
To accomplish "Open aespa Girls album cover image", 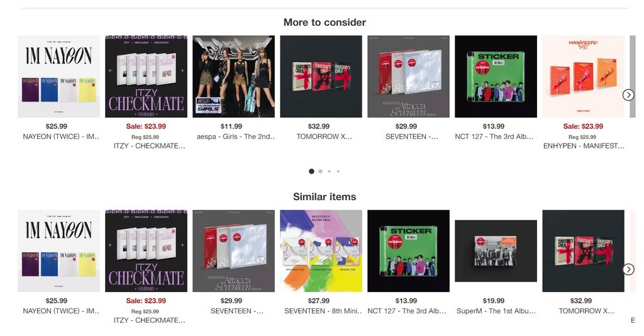I will 234,76.
